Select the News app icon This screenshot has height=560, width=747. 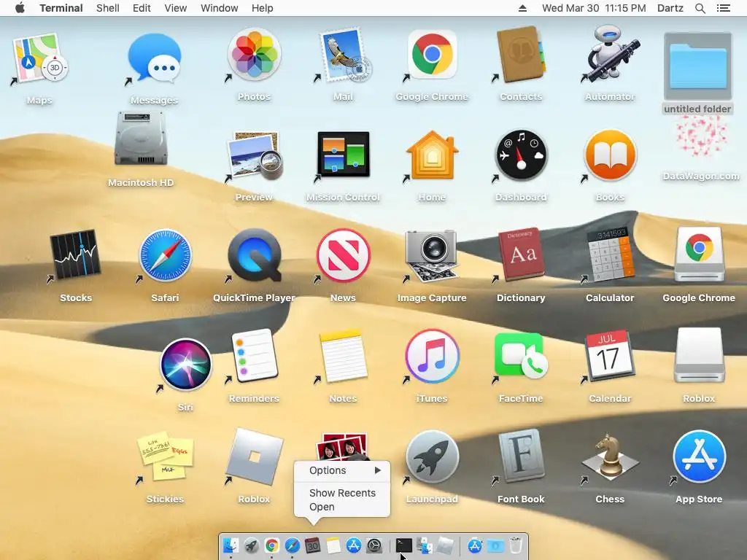pos(343,255)
